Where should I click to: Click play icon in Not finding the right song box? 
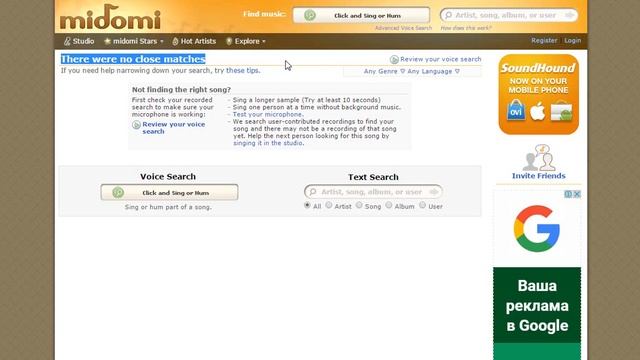point(136,125)
